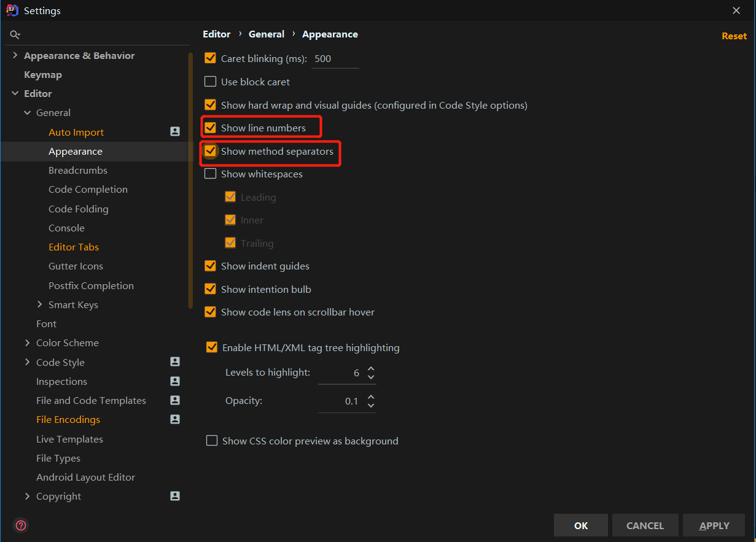This screenshot has height=542, width=756.
Task: Click the project-level icon beside Auto Import
Action: [x=175, y=132]
